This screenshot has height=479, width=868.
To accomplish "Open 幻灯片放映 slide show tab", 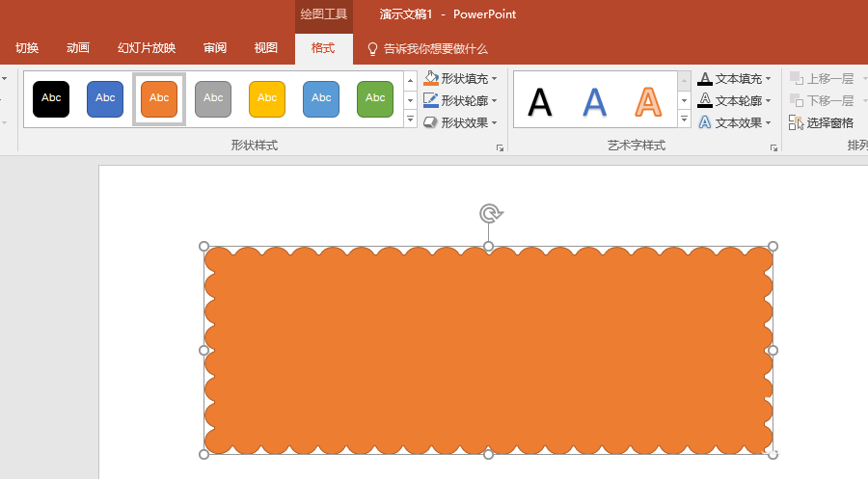I will [x=147, y=49].
